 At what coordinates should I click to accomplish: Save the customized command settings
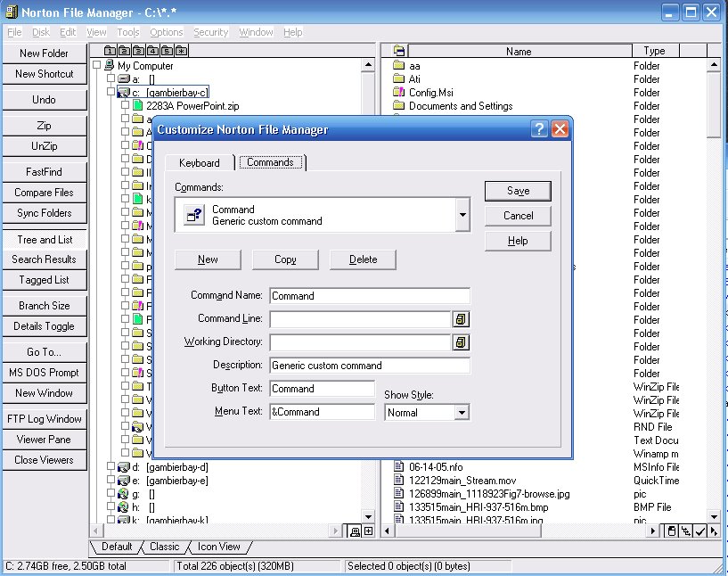click(518, 191)
